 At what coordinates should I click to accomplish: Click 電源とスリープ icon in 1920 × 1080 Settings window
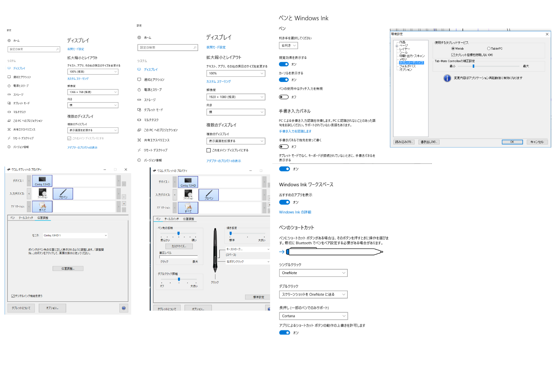pos(139,90)
